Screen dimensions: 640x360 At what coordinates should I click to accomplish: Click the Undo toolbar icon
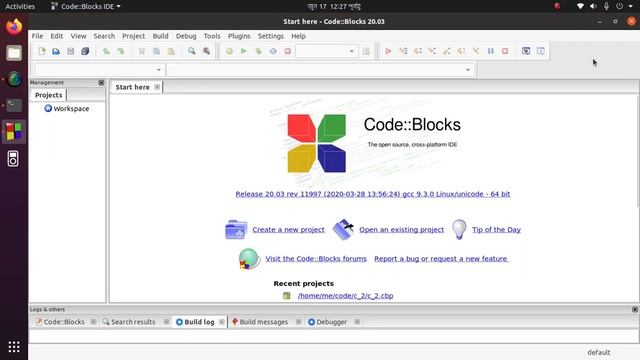(106, 51)
